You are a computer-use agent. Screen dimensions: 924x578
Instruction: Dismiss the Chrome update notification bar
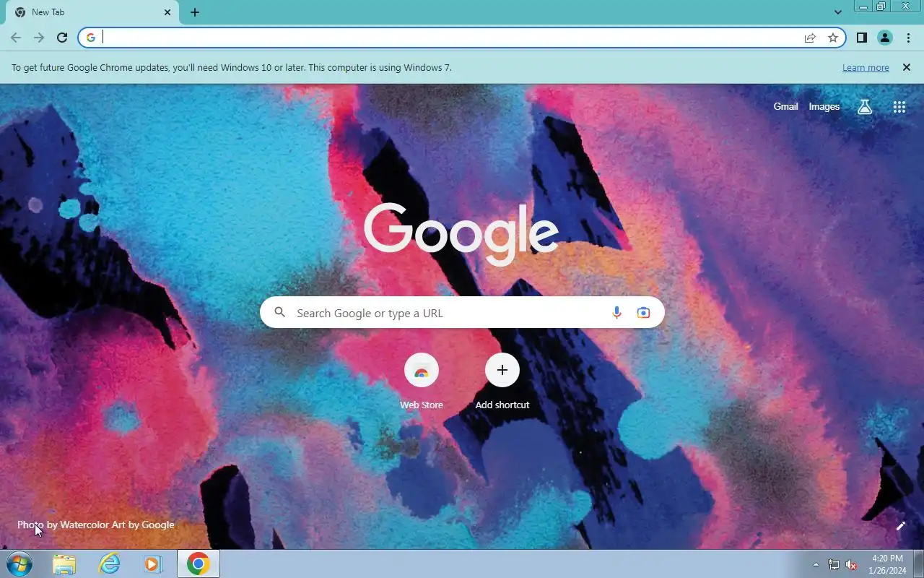[x=906, y=67]
